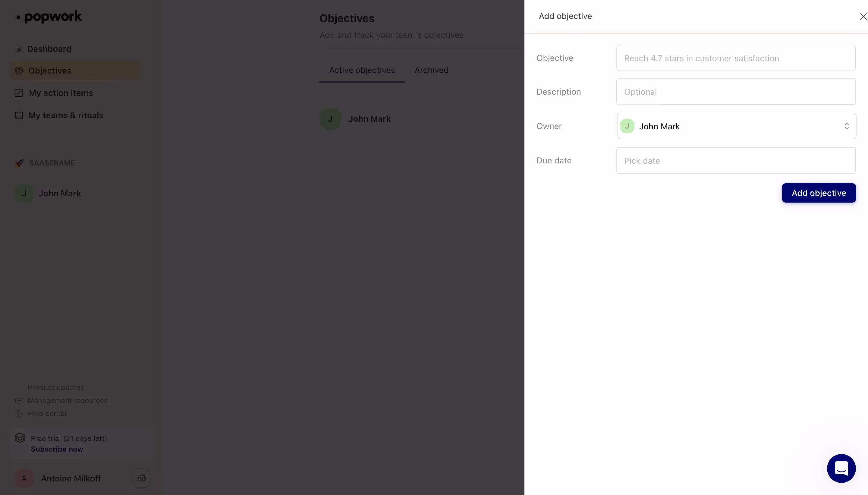Select the Active objectives tab

click(362, 70)
